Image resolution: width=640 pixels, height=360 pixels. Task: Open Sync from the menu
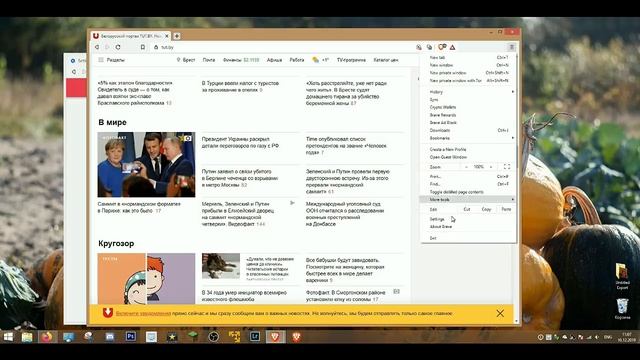pos(469,100)
